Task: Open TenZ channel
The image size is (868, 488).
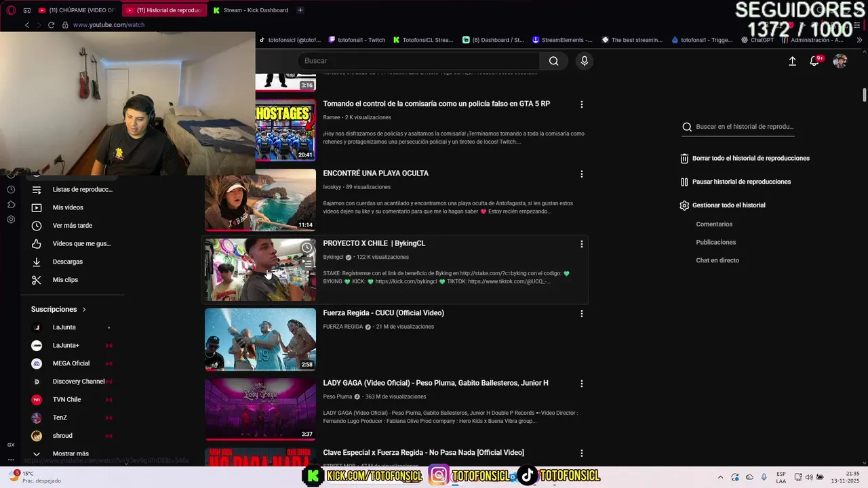Action: [x=73, y=418]
